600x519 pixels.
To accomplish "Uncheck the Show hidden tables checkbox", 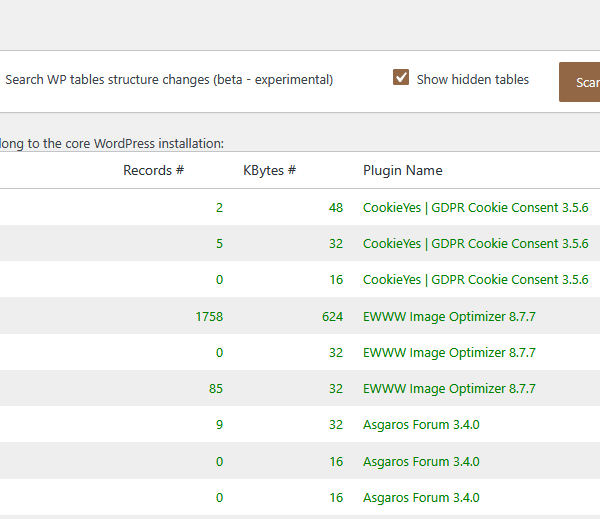I will click(401, 77).
